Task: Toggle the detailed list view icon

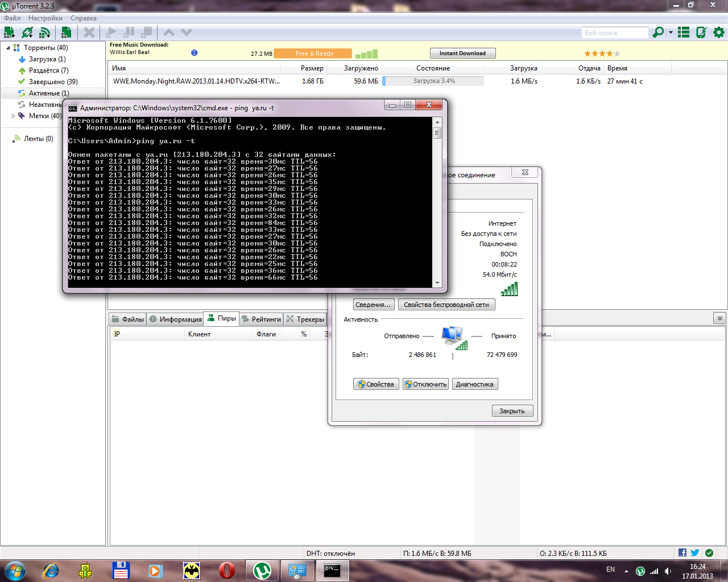Action: coord(684,32)
